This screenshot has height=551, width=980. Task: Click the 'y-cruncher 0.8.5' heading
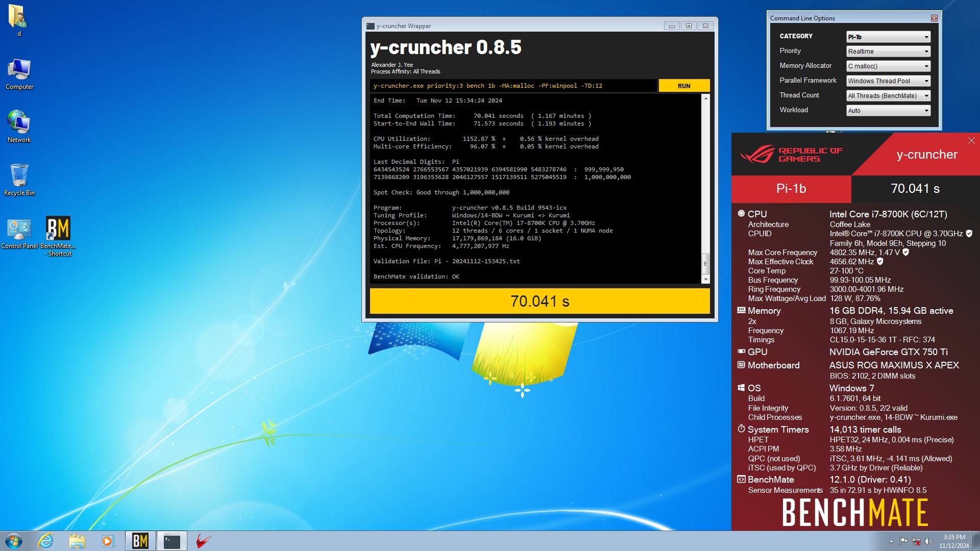[446, 47]
